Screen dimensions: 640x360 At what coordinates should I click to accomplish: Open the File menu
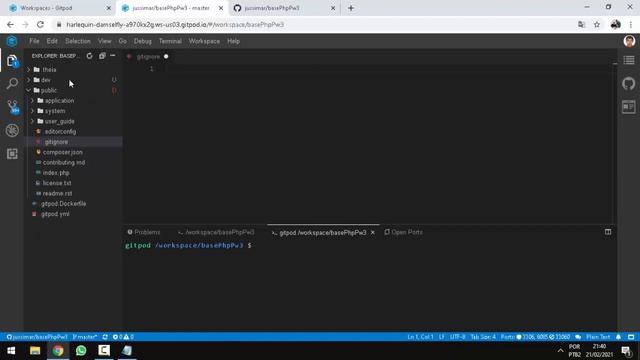pyautogui.click(x=34, y=41)
